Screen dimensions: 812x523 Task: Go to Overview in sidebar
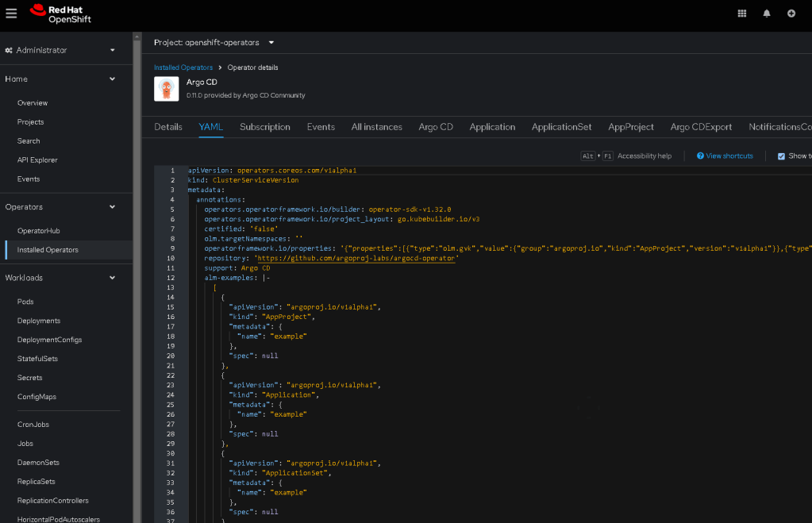point(32,103)
